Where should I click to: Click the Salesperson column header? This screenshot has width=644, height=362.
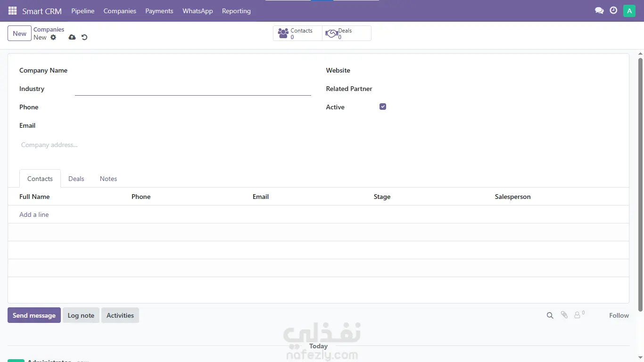[513, 197]
